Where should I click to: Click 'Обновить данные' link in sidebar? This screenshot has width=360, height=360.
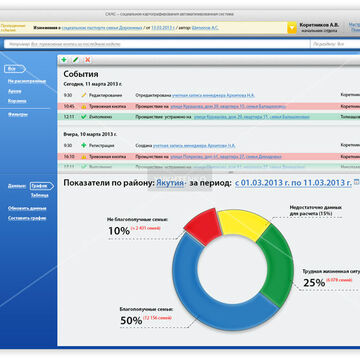pos(27,208)
